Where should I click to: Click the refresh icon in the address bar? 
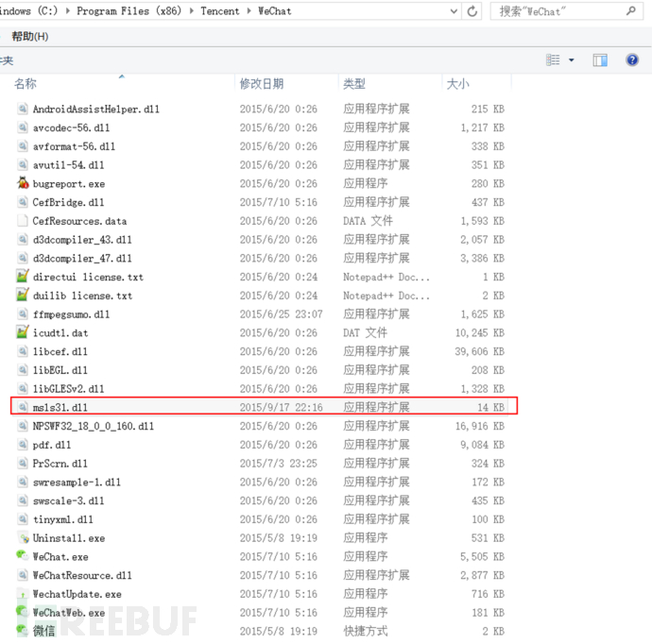(x=472, y=11)
